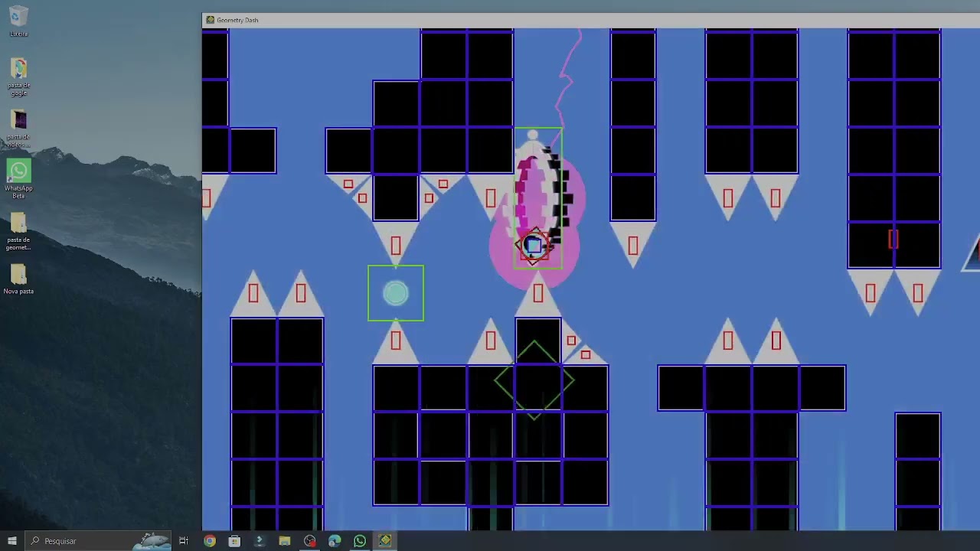
Task: Open Google Chrome from the taskbar
Action: [209, 541]
